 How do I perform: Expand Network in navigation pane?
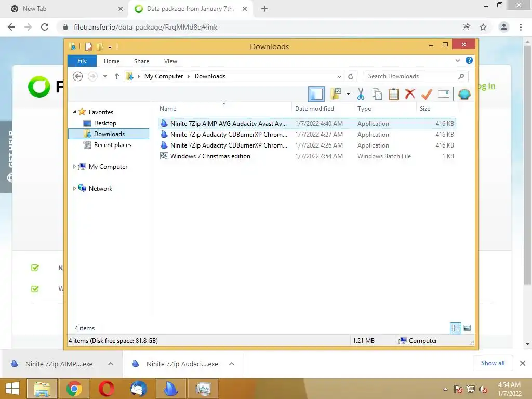[x=74, y=188]
